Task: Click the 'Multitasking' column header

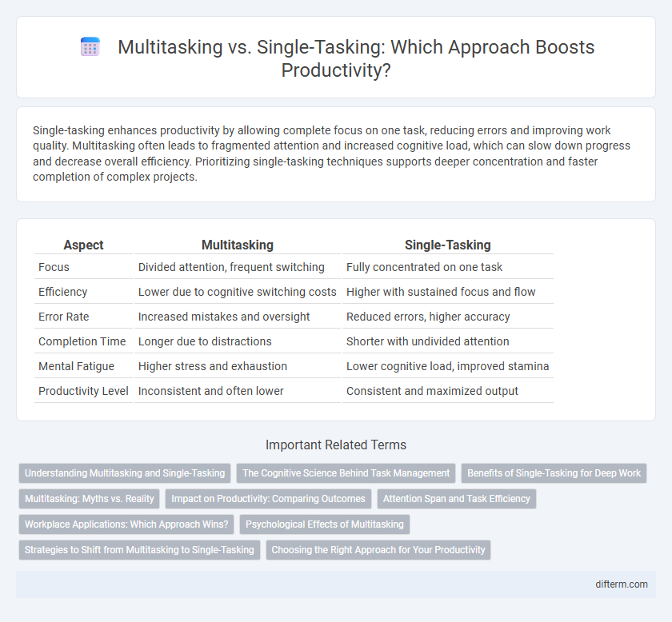Action: [238, 245]
